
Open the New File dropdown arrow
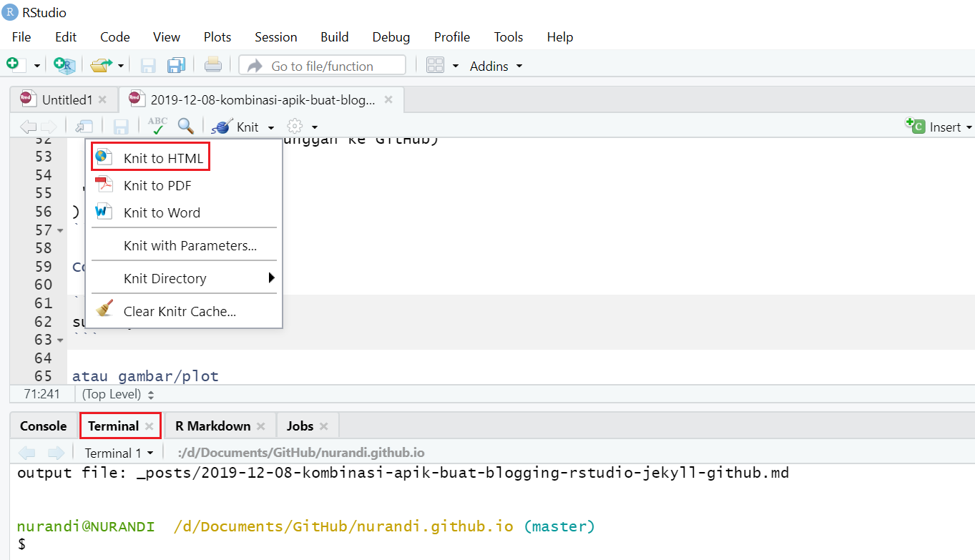pyautogui.click(x=36, y=66)
